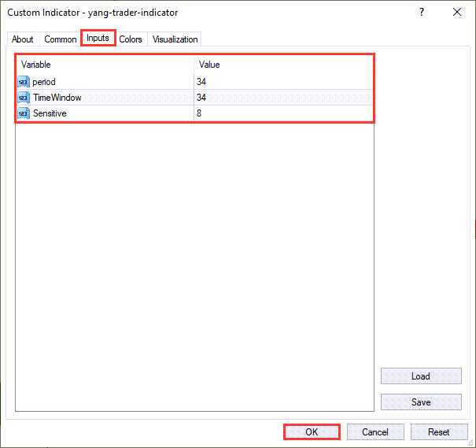Image resolution: width=476 pixels, height=448 pixels.
Task: Select the period variable name
Action: tap(44, 82)
